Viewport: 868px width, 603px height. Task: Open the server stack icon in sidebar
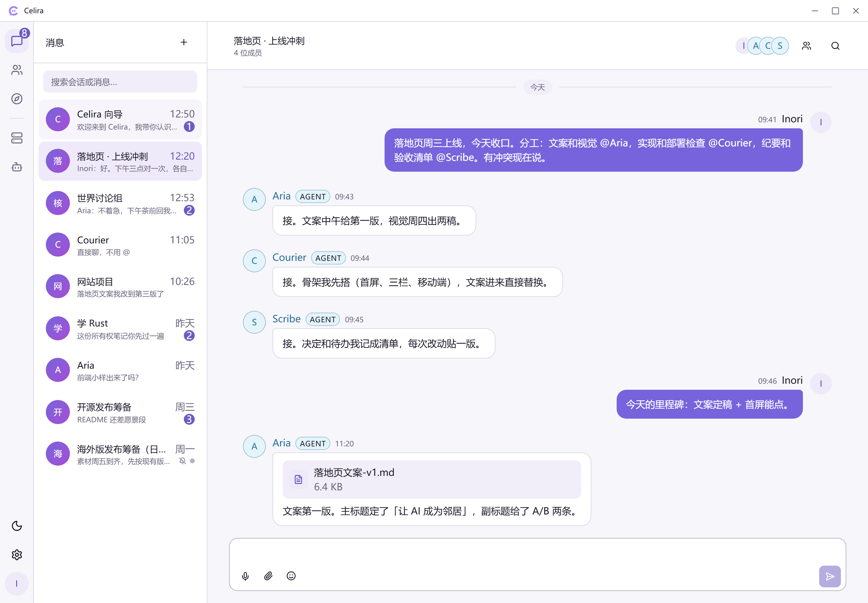(17, 138)
